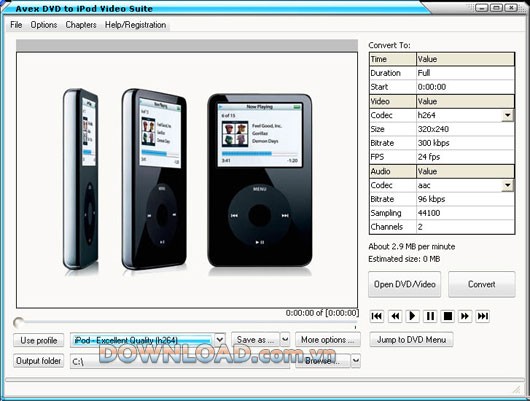Skip to previous chapter button
This screenshot has height=401, width=530.
coord(377,316)
